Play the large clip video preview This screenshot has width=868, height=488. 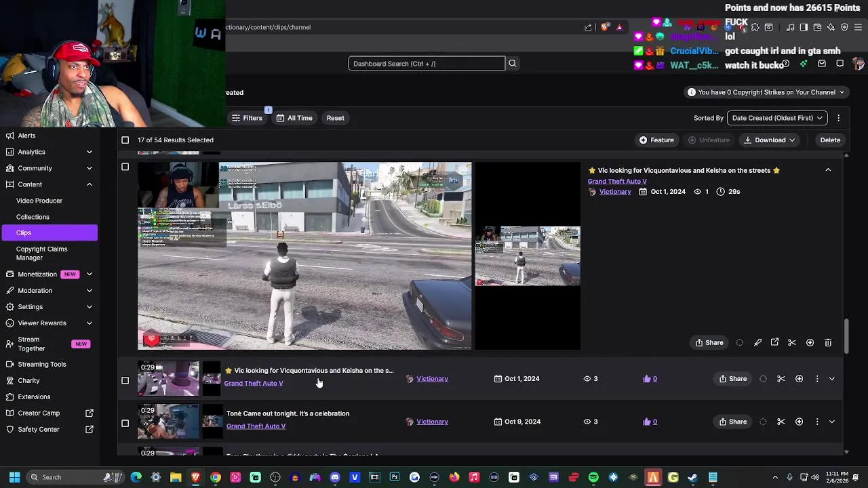coord(304,256)
